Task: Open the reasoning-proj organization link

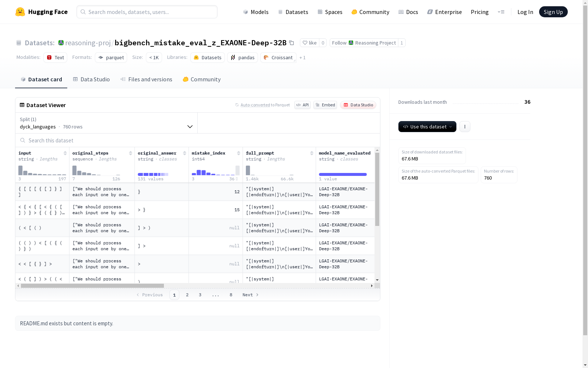Action: [x=88, y=43]
